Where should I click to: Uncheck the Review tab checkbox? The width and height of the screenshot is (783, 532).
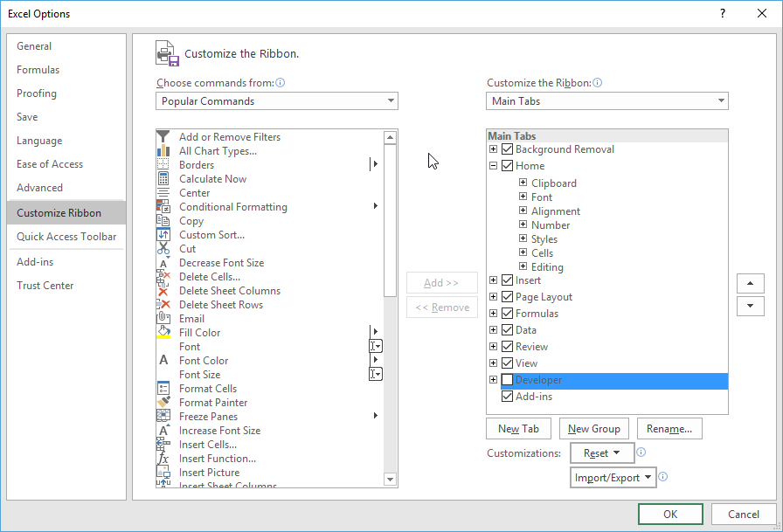pyautogui.click(x=507, y=346)
